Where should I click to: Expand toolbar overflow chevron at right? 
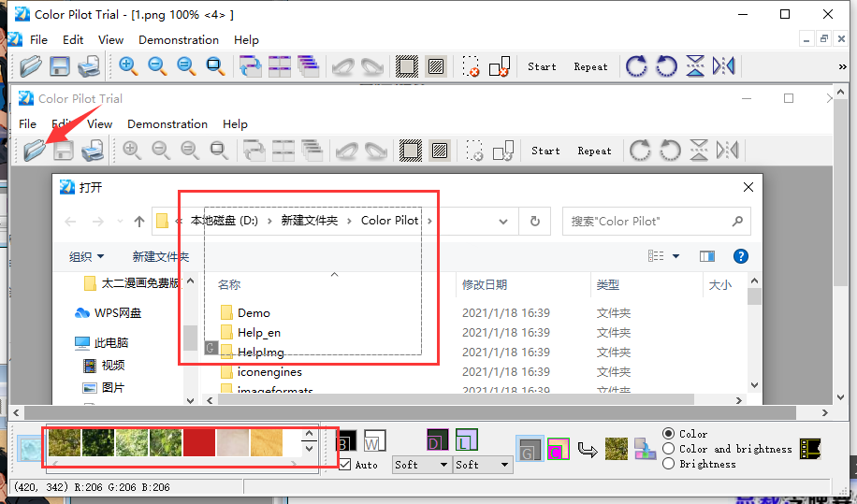tap(842, 66)
